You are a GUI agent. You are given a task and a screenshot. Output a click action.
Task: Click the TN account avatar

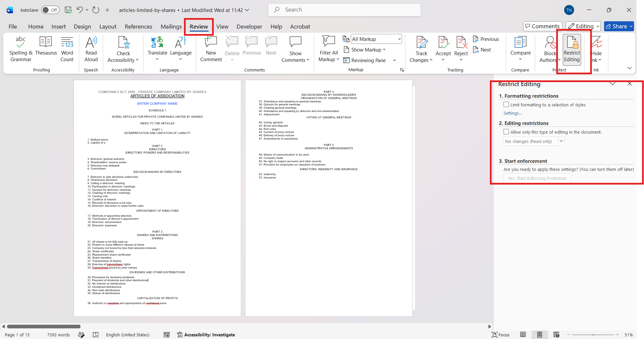(569, 10)
